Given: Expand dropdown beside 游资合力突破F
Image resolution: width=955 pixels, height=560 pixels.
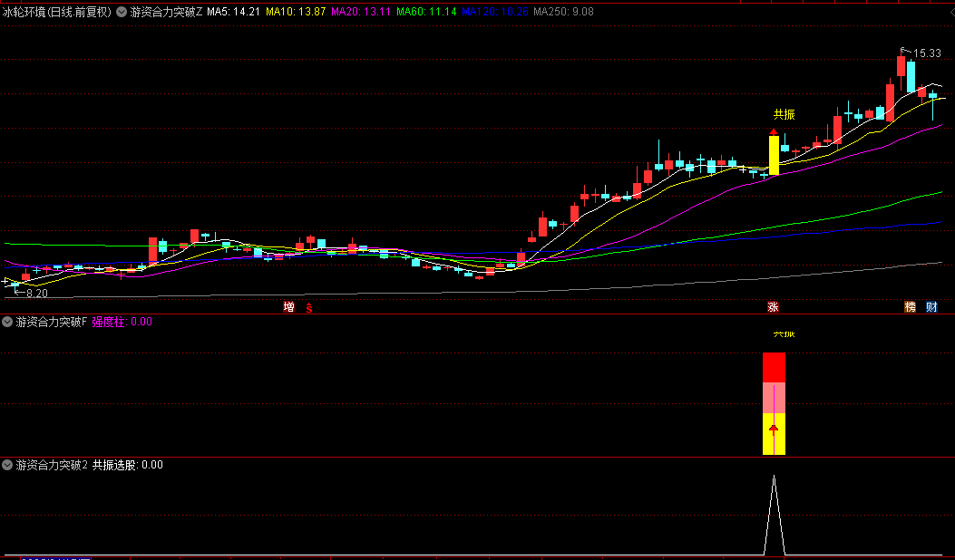Looking at the screenshot, I should 7,322.
